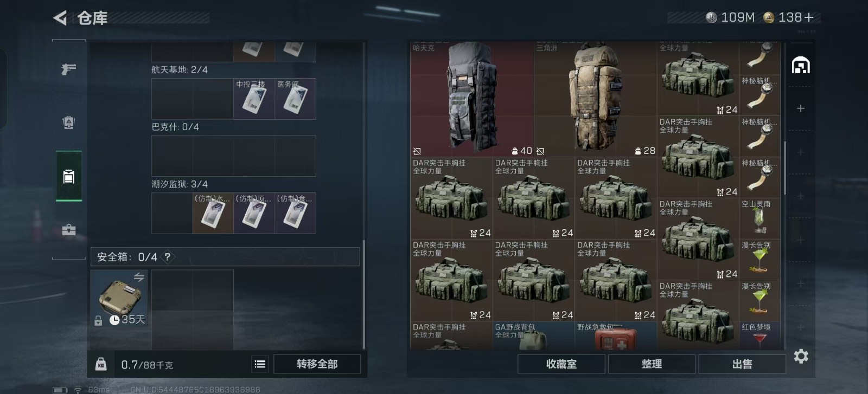The height and width of the screenshot is (394, 868).
Task: Click the plus next to 138 currency
Action: pos(809,18)
